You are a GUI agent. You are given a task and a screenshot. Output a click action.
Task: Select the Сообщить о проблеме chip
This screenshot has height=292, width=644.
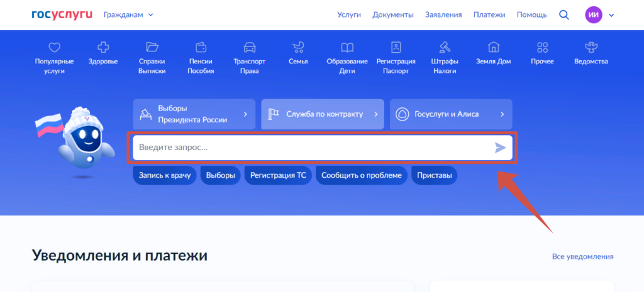362,175
